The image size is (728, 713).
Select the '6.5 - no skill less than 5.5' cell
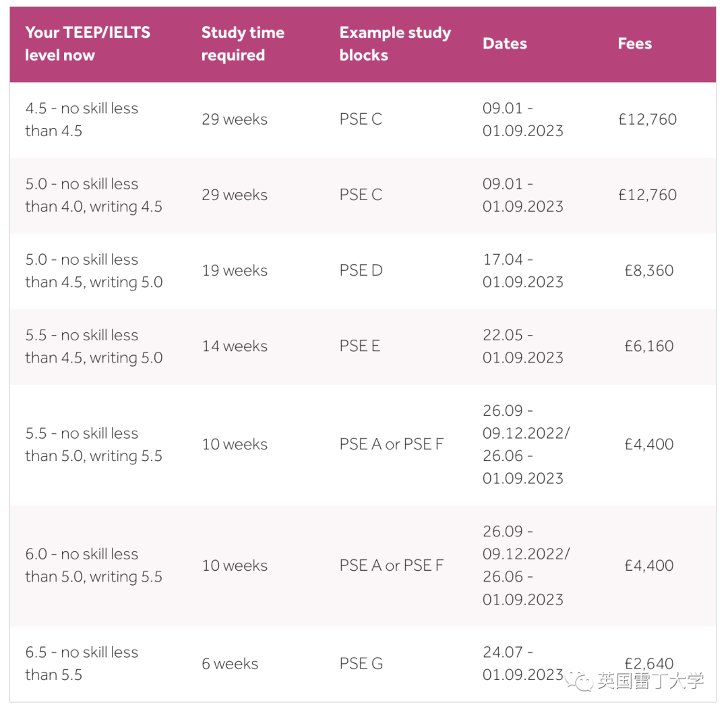point(82,664)
